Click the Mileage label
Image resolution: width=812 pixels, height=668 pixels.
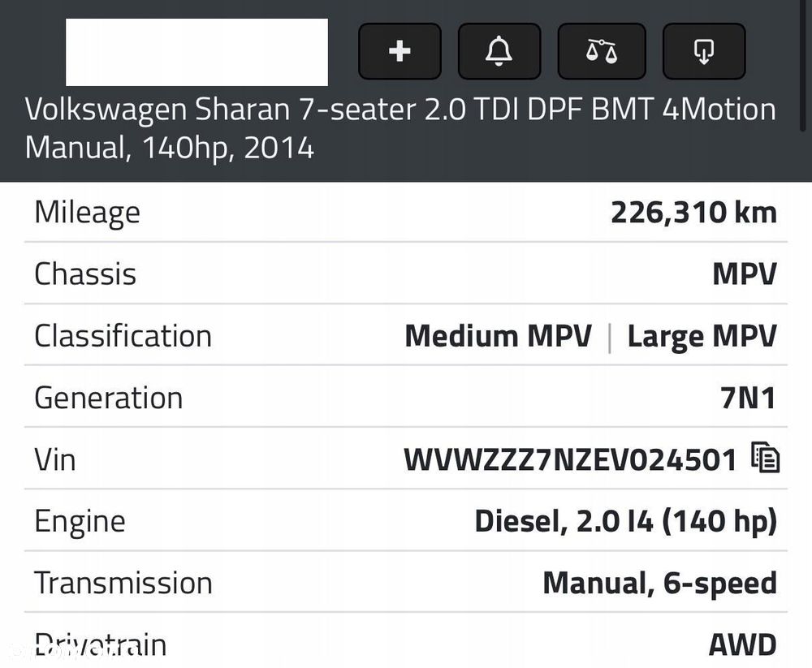tap(87, 213)
